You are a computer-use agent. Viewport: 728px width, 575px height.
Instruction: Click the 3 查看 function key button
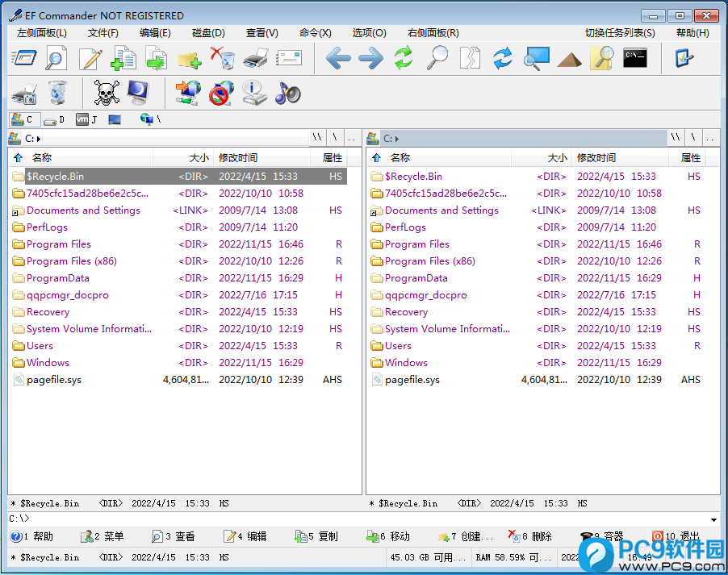[x=174, y=537]
